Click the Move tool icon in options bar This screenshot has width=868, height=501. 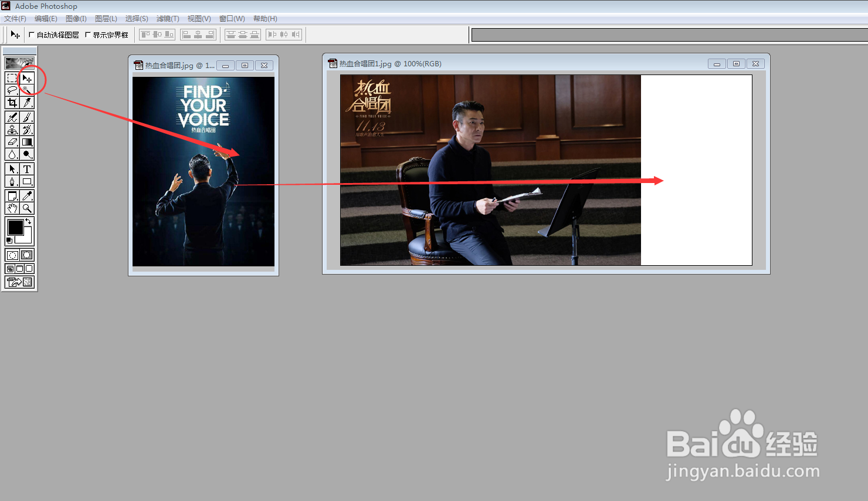tap(15, 35)
